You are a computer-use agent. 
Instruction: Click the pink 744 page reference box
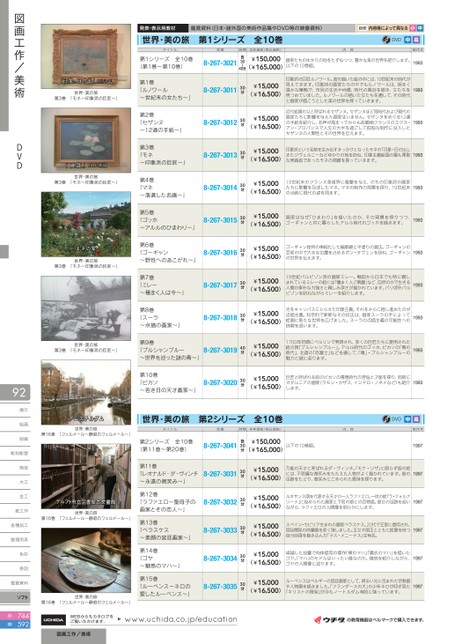(15, 616)
